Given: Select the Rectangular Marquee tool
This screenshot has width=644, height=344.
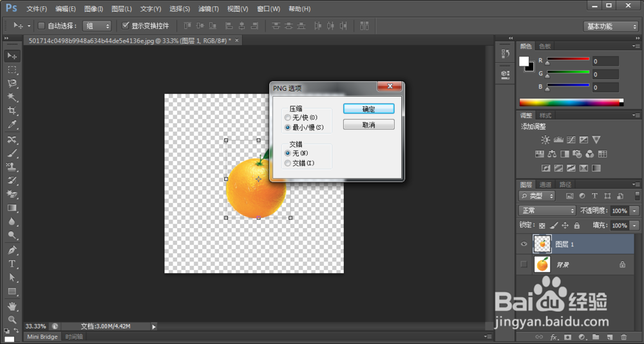Looking at the screenshot, I should click(12, 70).
